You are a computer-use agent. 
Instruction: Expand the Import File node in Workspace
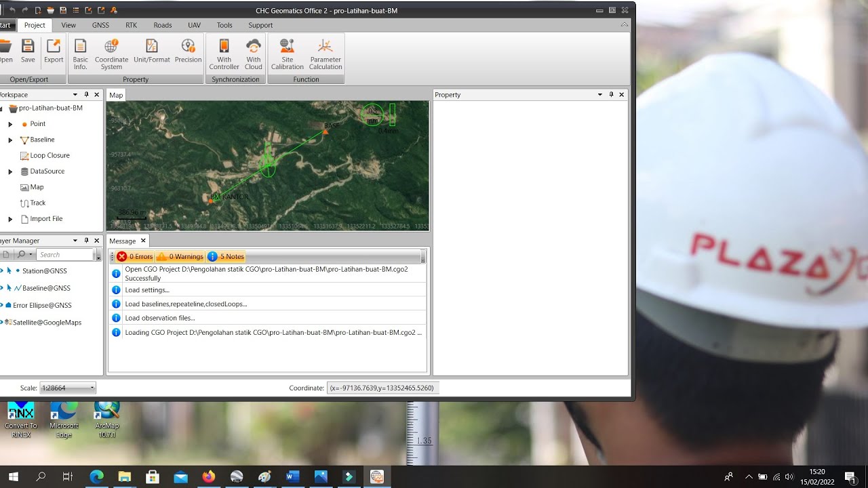[x=10, y=219]
